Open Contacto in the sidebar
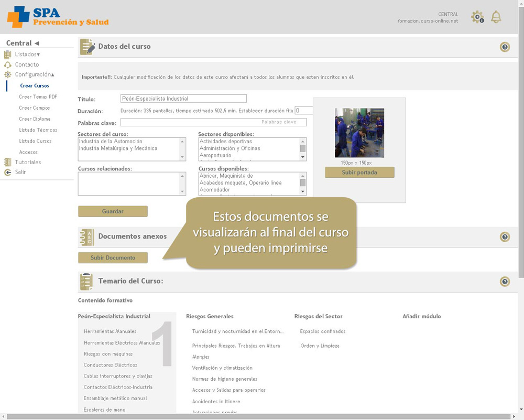This screenshot has width=524, height=420. tap(27, 64)
